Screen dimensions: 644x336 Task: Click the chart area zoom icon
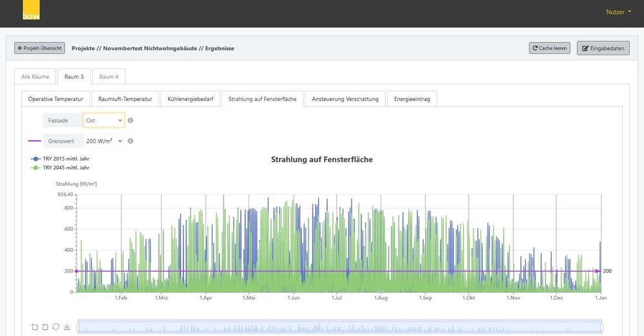pos(33,326)
